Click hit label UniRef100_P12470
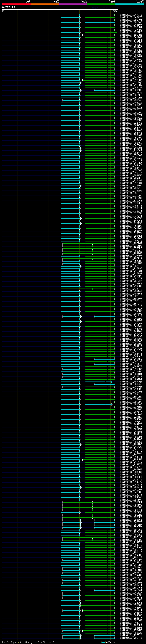This screenshot has height=644, width=146. [131, 289]
